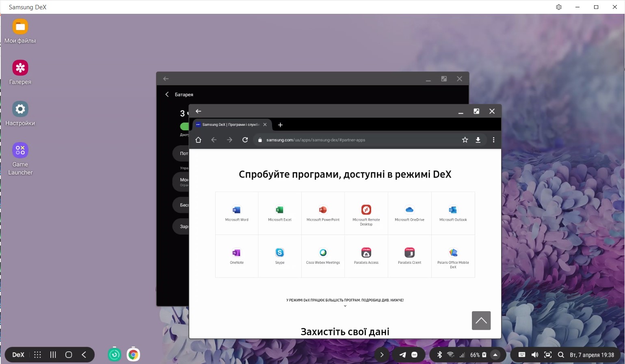Check the 66% battery indicator
The width and height of the screenshot is (625, 364).
[478, 355]
